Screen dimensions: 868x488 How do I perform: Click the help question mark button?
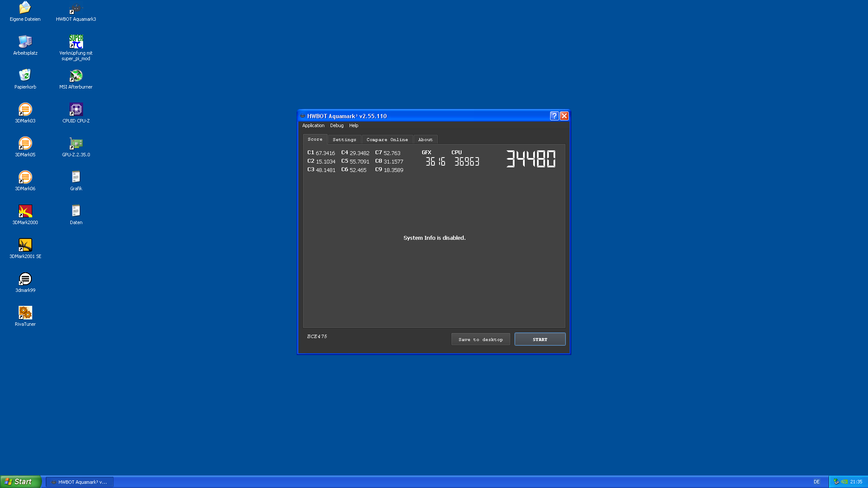(x=554, y=116)
